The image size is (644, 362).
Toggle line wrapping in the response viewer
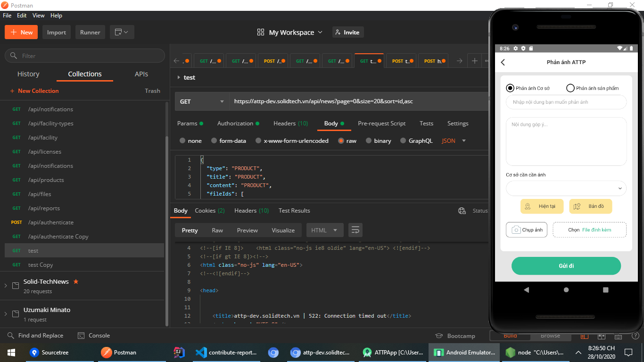(x=355, y=230)
